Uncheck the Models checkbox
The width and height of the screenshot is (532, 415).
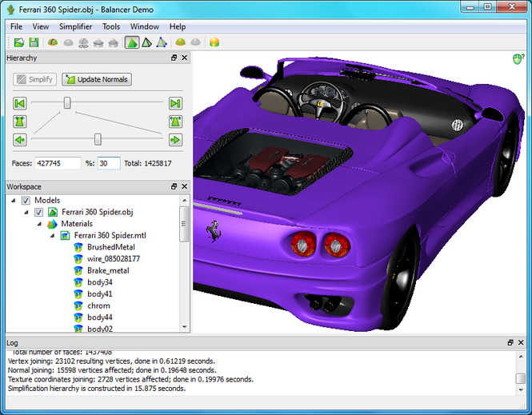pyautogui.click(x=26, y=201)
